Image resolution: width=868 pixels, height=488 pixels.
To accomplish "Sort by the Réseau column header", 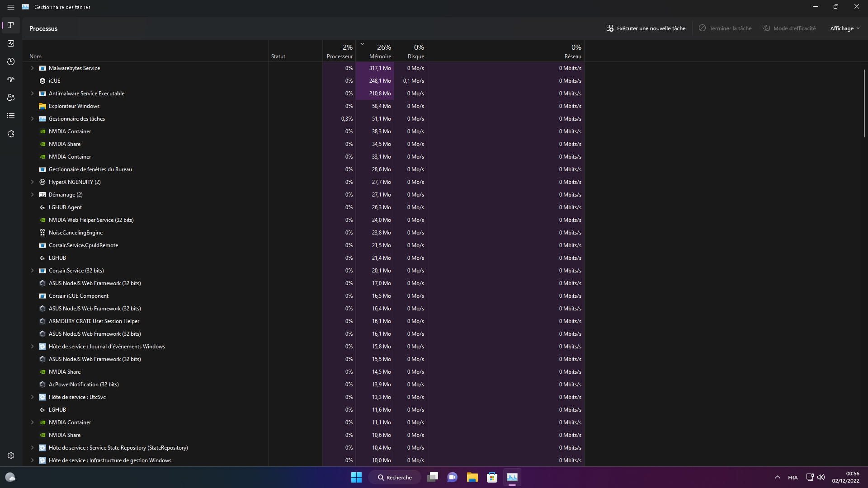I will [x=505, y=51].
